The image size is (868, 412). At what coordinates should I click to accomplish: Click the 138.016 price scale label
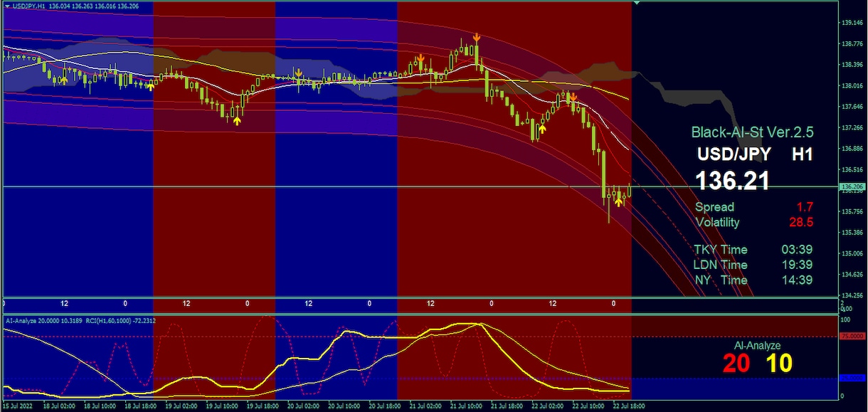(852, 86)
